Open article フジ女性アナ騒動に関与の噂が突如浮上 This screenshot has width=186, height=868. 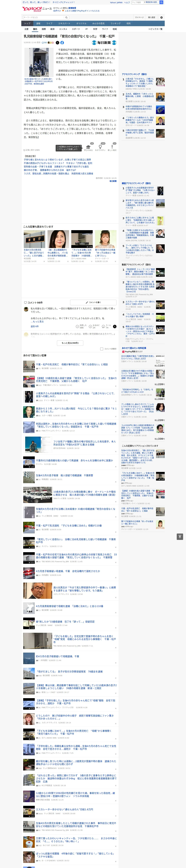coord(84,443)
